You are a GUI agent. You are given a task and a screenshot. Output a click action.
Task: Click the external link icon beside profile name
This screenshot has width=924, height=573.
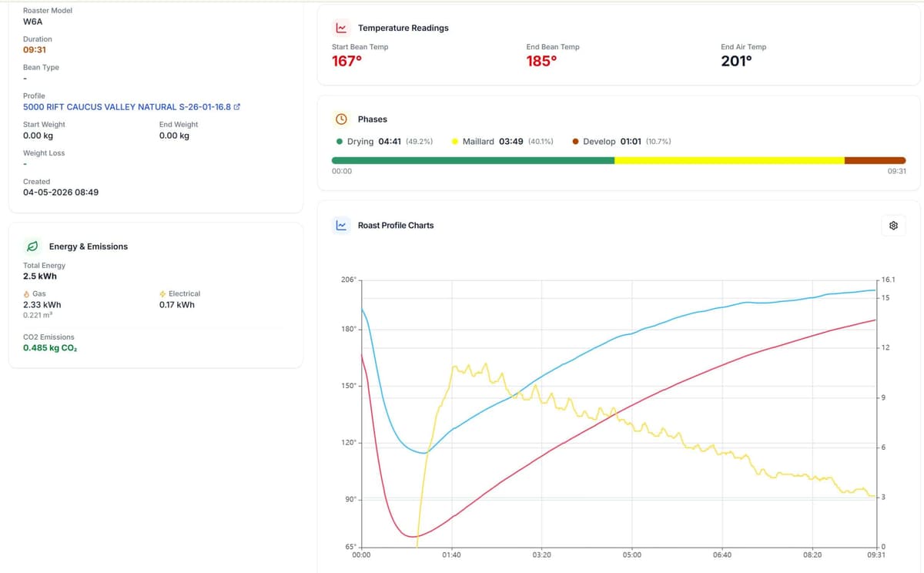pyautogui.click(x=236, y=107)
